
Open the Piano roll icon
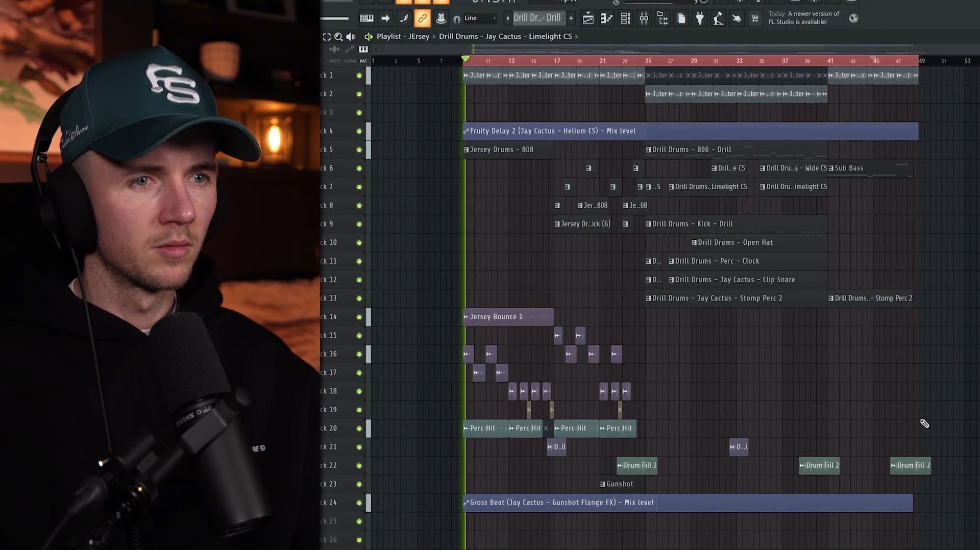[x=606, y=19]
